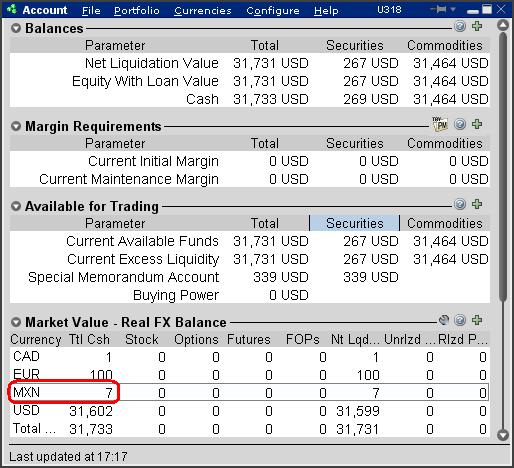Open the Portfolio menu
514x468 pixels.
[x=137, y=11]
